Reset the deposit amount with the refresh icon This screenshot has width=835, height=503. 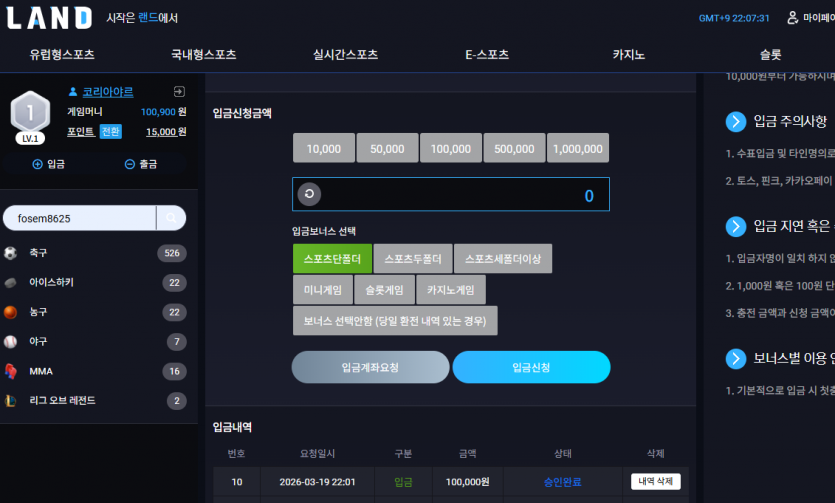pos(309,194)
